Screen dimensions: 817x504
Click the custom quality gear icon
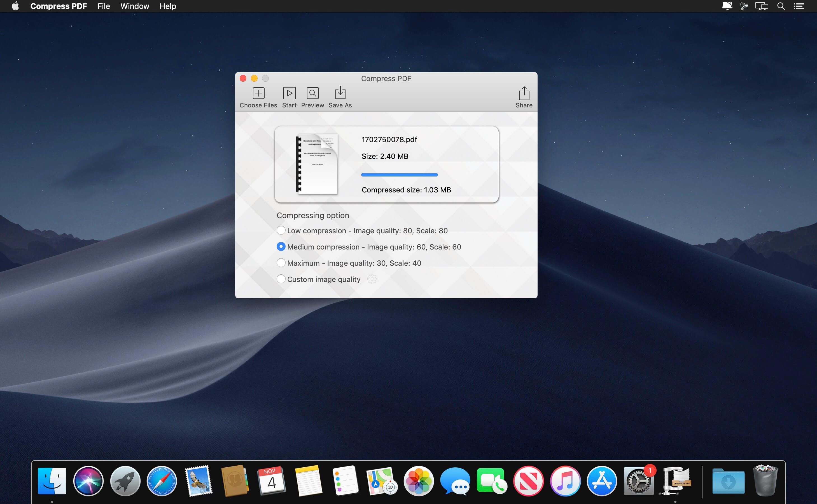[372, 279]
